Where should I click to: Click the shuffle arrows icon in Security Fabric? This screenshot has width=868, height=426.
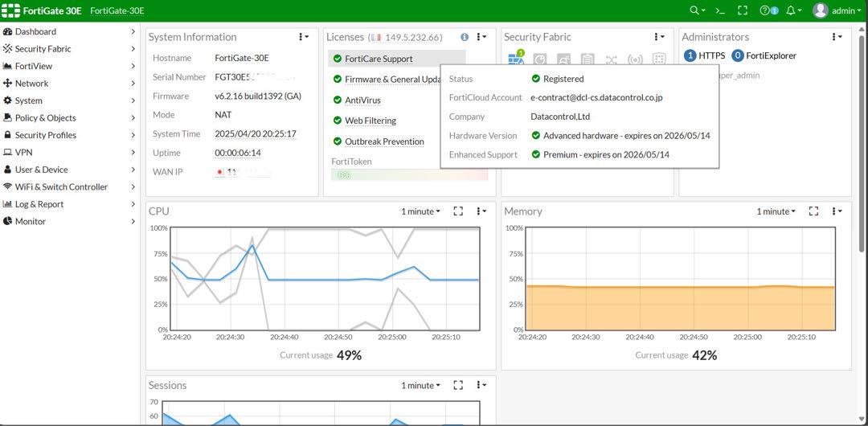tap(611, 59)
